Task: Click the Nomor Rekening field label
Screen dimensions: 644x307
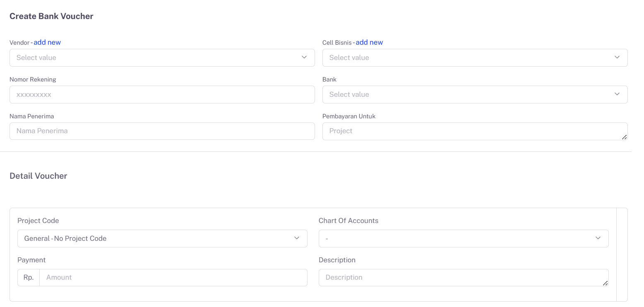Action: [x=33, y=79]
